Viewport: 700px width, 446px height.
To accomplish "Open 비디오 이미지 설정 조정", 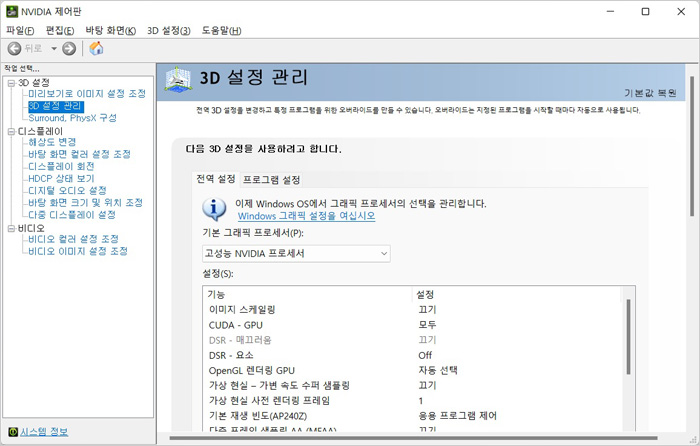I will coord(78,251).
